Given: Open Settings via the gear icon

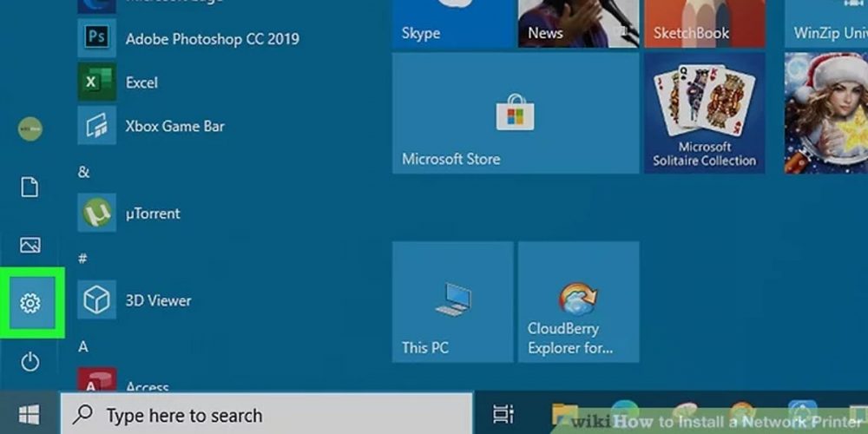Looking at the screenshot, I should pos(30,303).
